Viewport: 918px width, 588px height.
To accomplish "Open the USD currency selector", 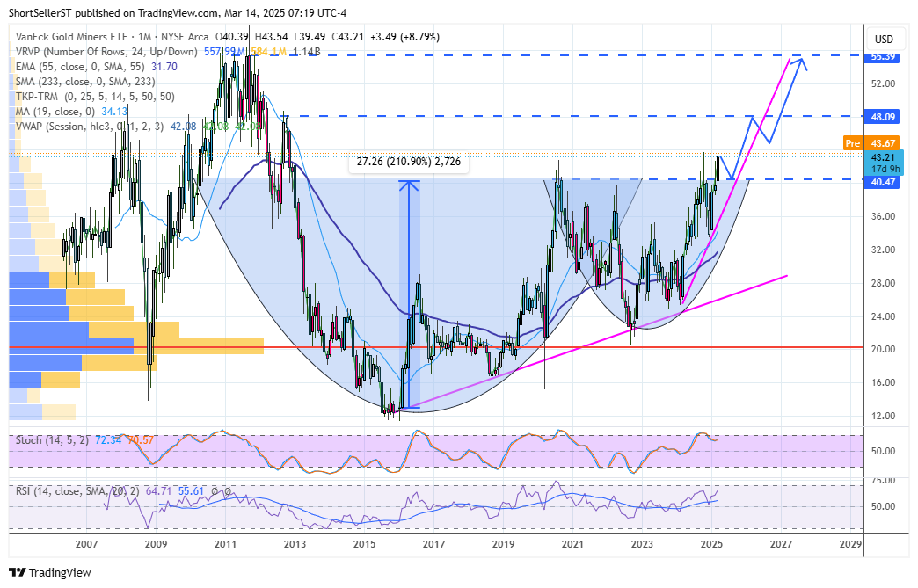I will point(885,39).
